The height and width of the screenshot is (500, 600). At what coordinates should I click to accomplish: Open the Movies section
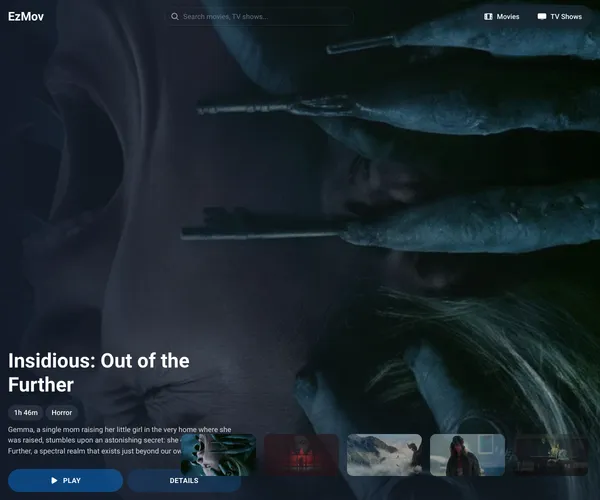click(x=502, y=16)
